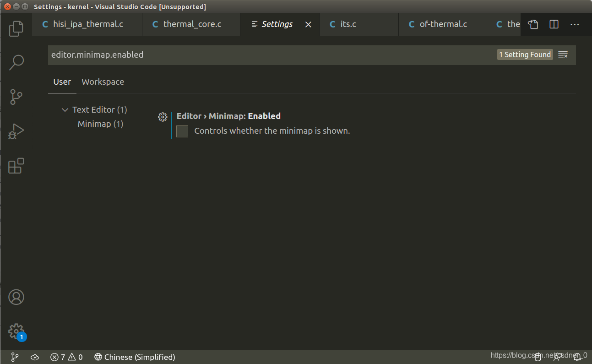
Task: Open Settings as JSON file icon
Action: click(x=532, y=24)
